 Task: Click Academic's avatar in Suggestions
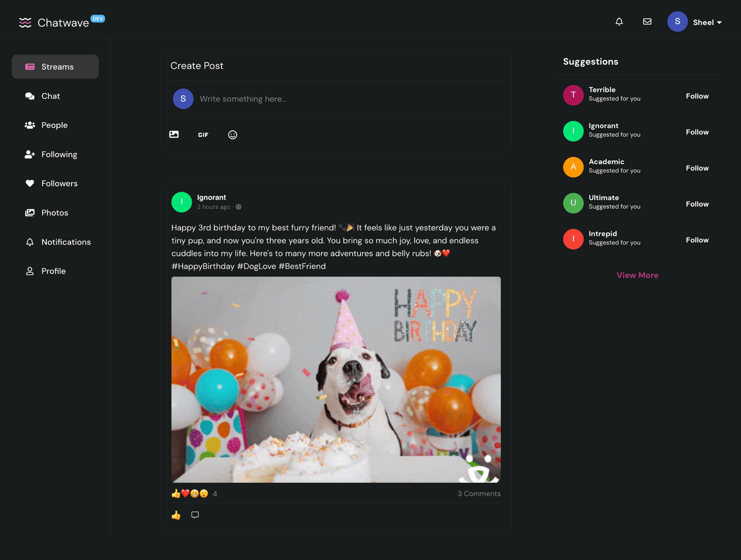coord(573,167)
